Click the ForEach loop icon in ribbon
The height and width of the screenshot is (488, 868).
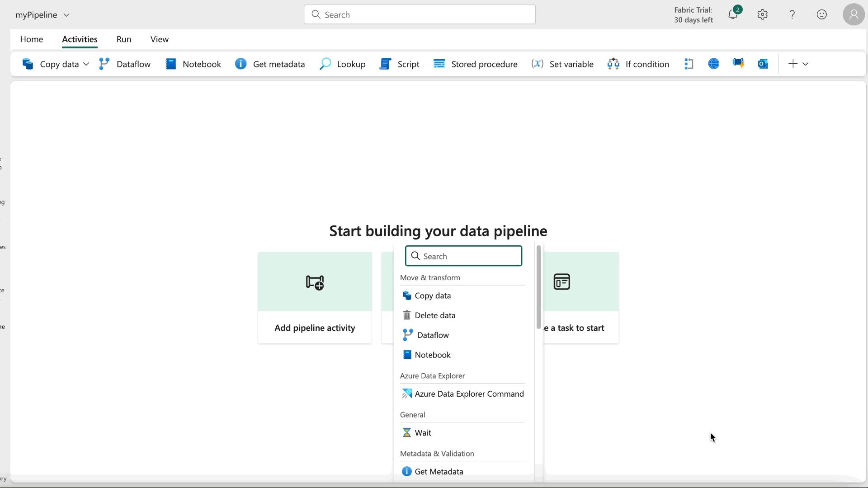pos(689,64)
